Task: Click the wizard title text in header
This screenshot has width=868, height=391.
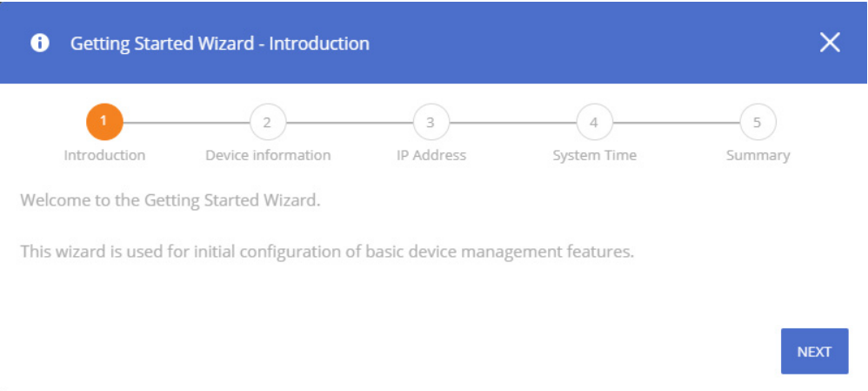Action: pos(220,44)
